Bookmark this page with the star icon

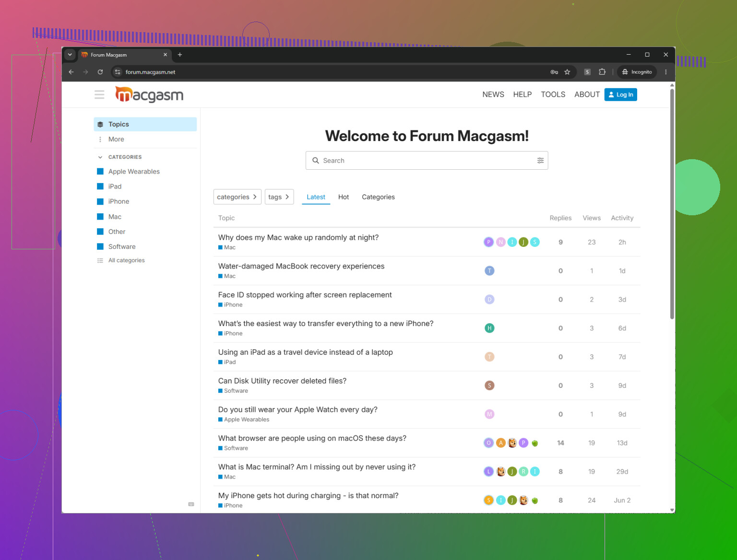(567, 72)
